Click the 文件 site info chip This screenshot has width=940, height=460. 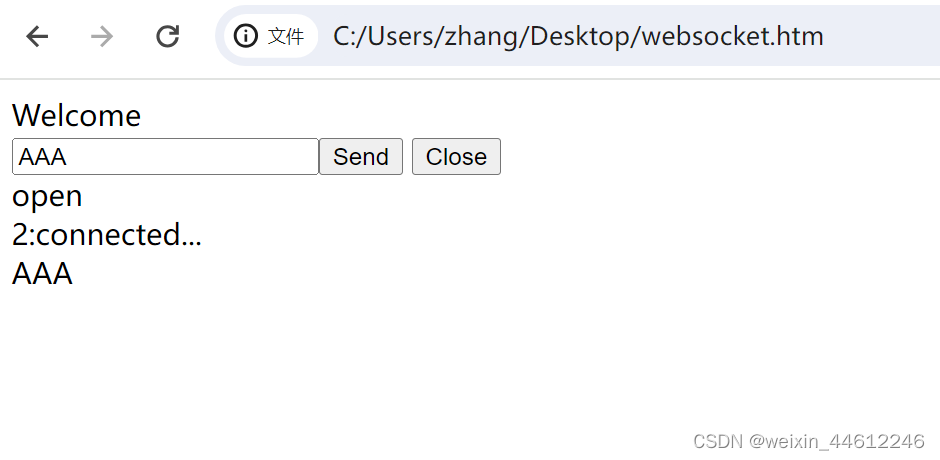[271, 36]
